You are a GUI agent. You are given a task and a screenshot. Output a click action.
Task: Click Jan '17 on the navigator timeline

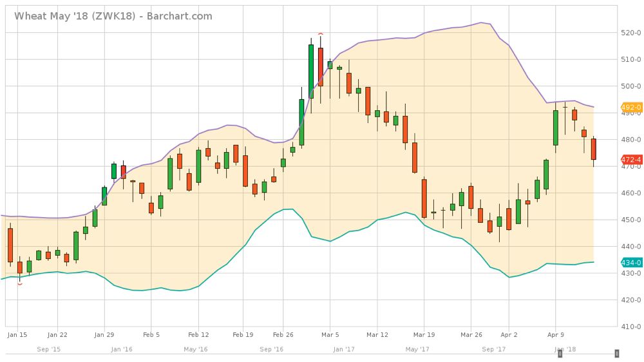click(x=344, y=349)
